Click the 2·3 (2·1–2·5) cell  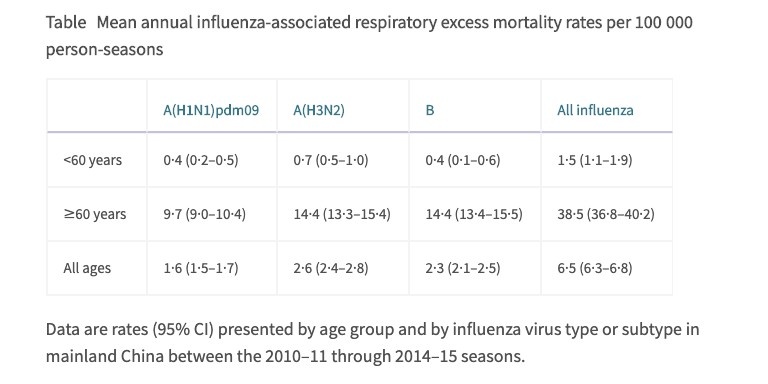463,268
